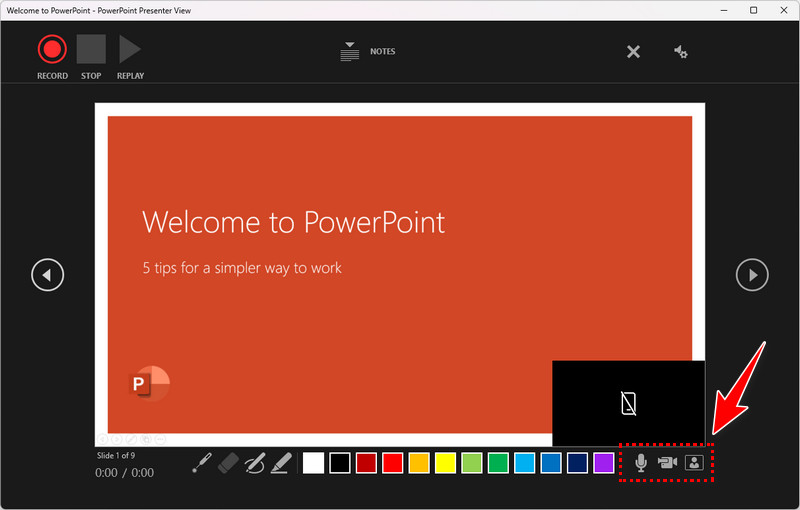Click the REPLAY button
The height and width of the screenshot is (510, 800).
[130, 49]
